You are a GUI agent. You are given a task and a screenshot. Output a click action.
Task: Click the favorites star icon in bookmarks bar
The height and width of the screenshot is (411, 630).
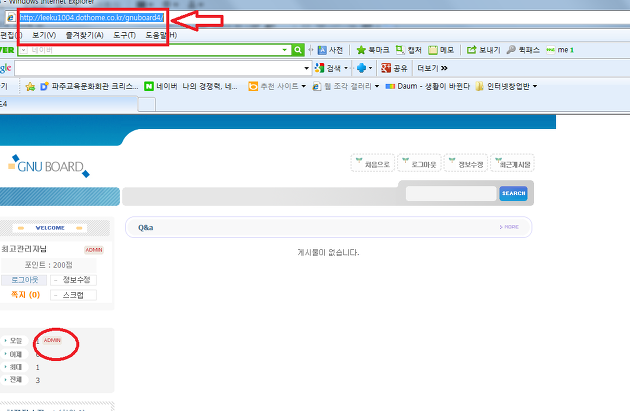coord(30,86)
